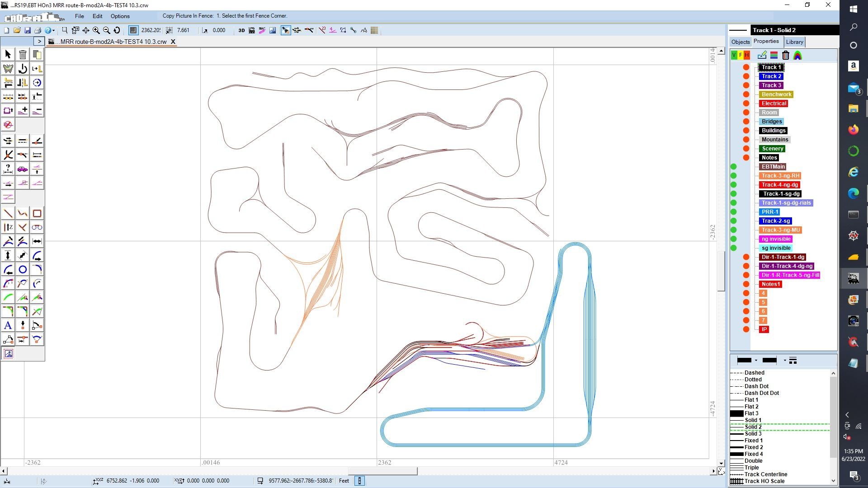Select the text tool letter A
Viewport: 868px width, 488px height.
click(8, 325)
